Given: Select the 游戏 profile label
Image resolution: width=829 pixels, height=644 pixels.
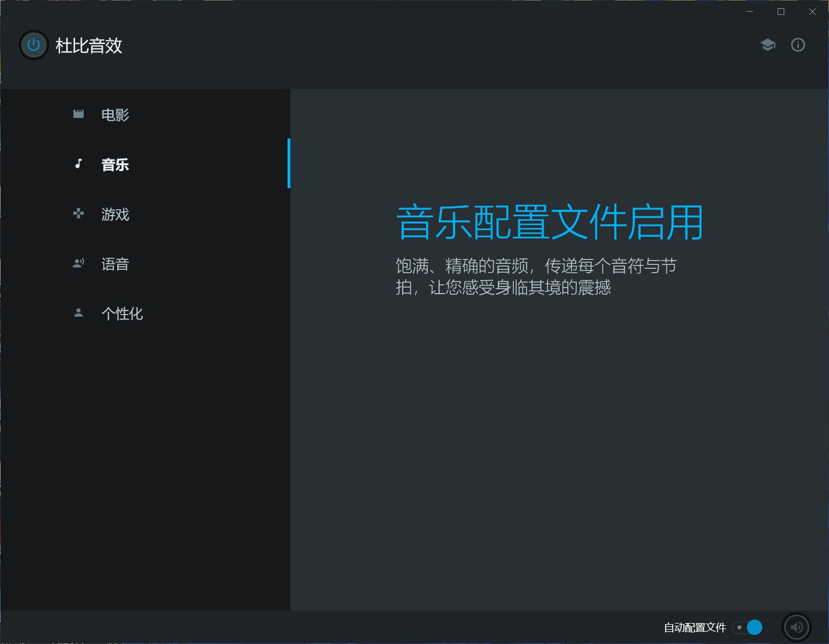Looking at the screenshot, I should [x=115, y=214].
